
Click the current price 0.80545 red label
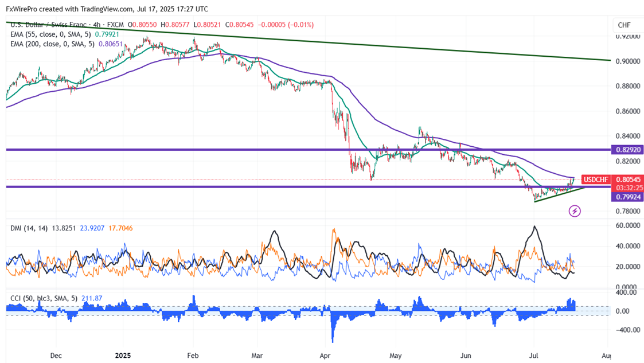(627, 179)
